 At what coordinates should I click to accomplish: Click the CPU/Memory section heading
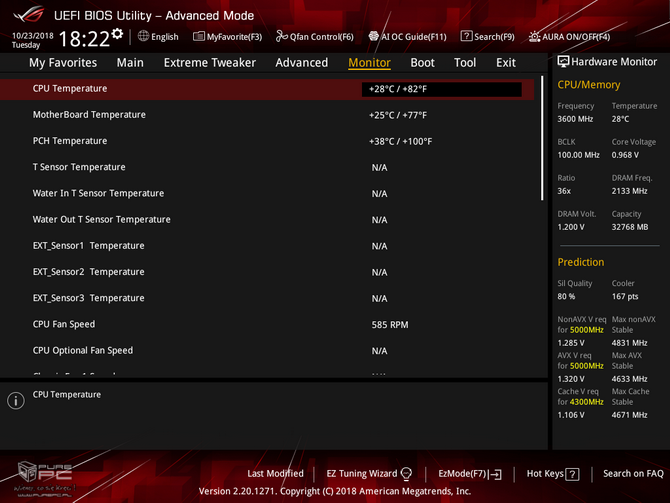click(x=589, y=85)
